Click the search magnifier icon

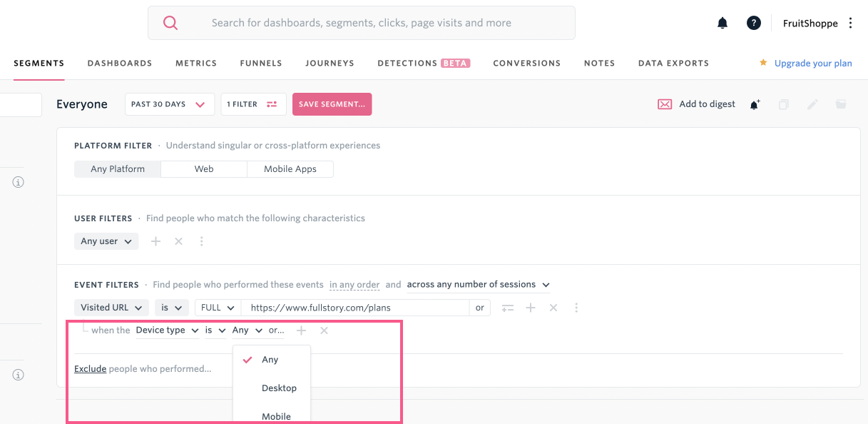(x=170, y=23)
